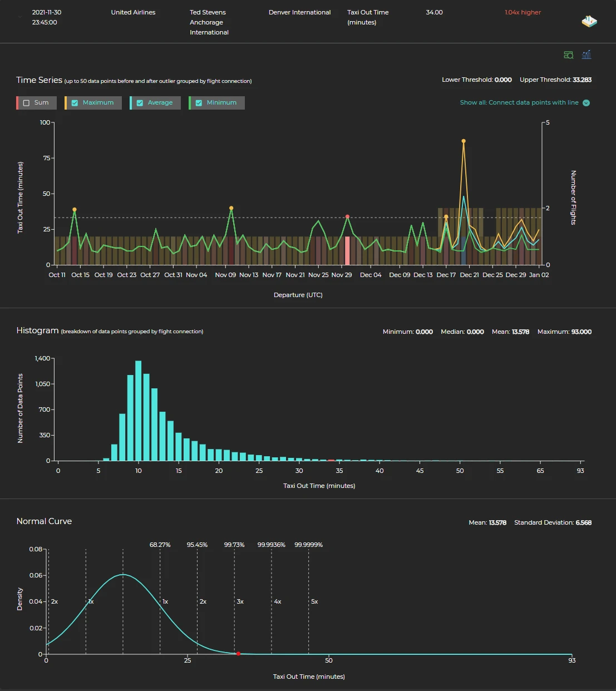Click the 'Histogram' section heading
The height and width of the screenshot is (691, 616).
(37, 330)
